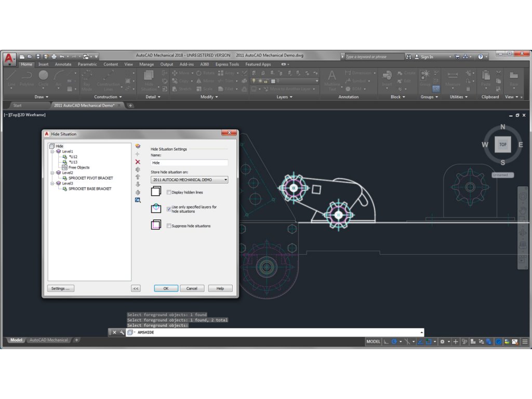Click the plus crosshair icon in status bar

click(456, 342)
